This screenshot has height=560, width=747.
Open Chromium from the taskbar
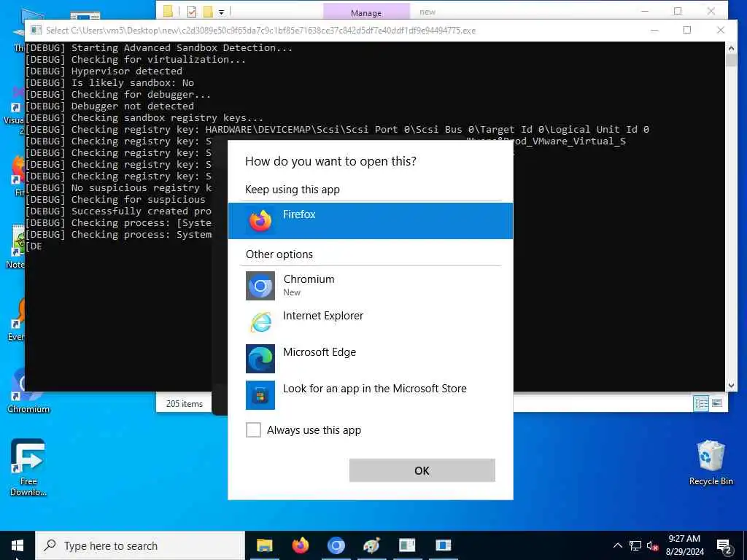[x=336, y=545]
